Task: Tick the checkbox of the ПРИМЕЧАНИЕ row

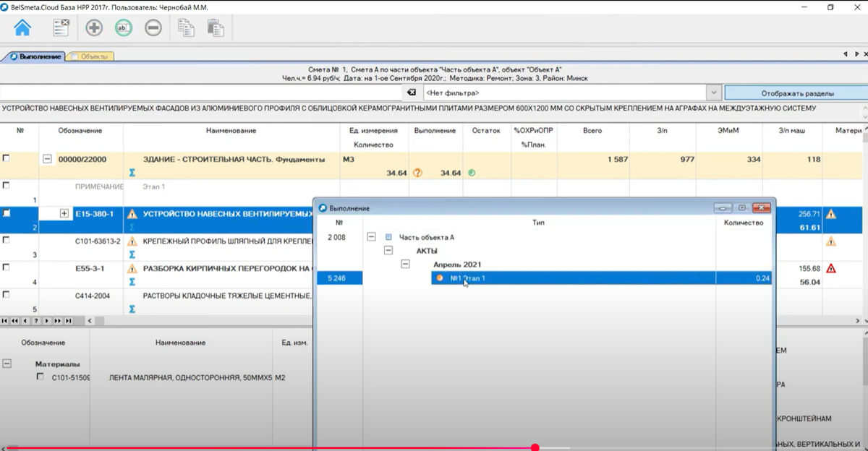Action: 7,186
